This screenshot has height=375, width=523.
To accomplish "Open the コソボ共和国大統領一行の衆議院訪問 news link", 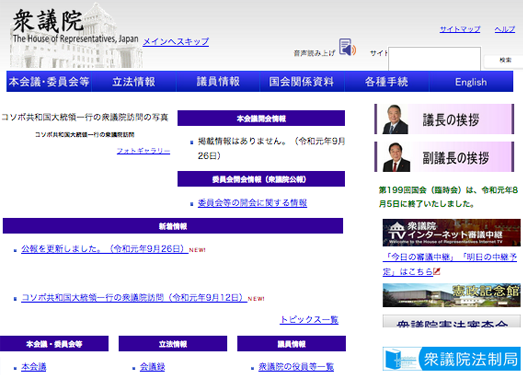I will coord(134,297).
